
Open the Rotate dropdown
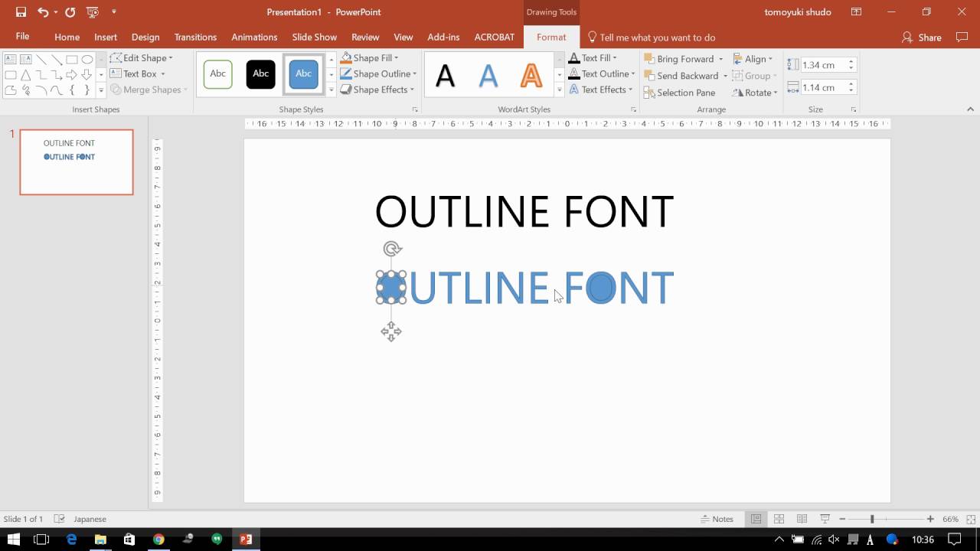(755, 93)
